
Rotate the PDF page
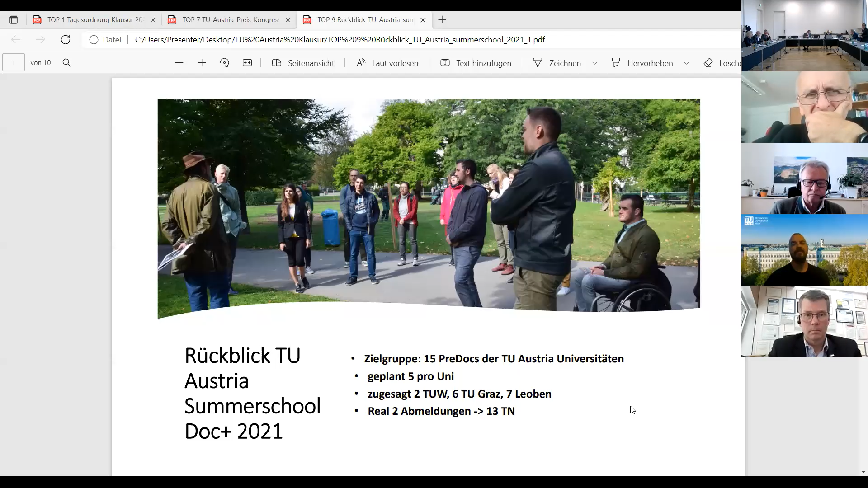[x=224, y=63]
